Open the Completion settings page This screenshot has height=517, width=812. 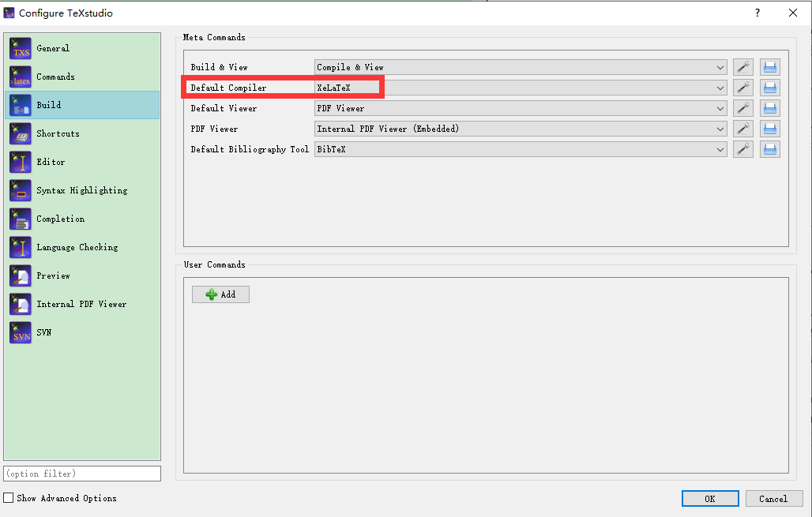point(82,219)
